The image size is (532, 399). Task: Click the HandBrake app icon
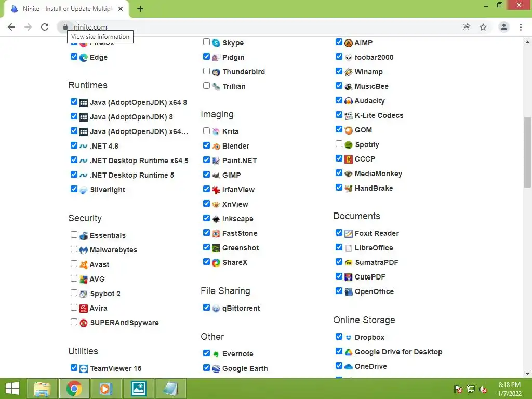(x=349, y=188)
